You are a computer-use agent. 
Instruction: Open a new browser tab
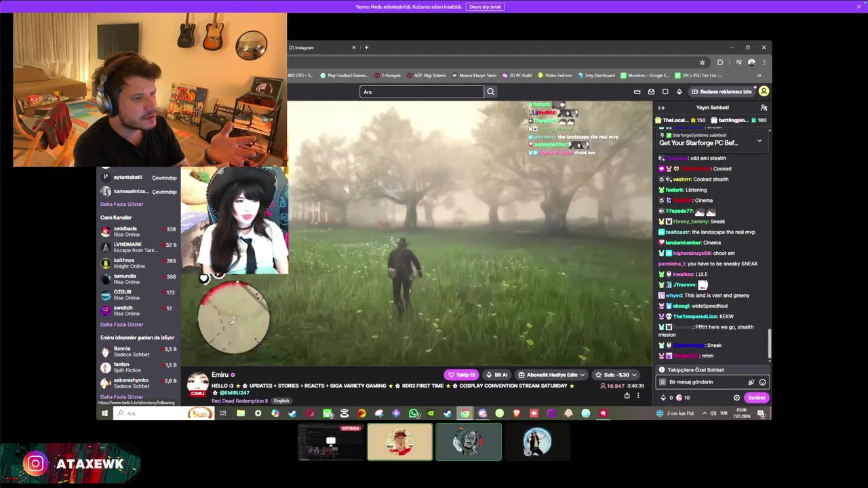pos(366,47)
